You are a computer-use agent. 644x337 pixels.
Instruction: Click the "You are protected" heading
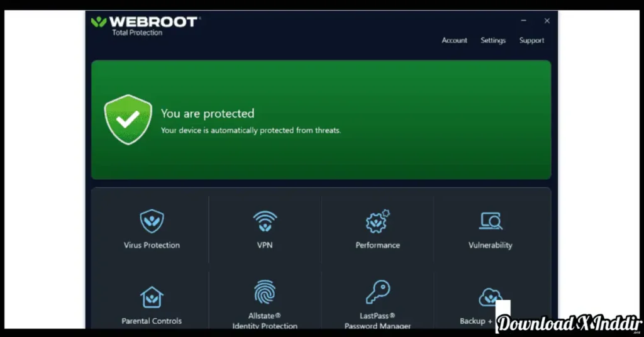pos(208,113)
